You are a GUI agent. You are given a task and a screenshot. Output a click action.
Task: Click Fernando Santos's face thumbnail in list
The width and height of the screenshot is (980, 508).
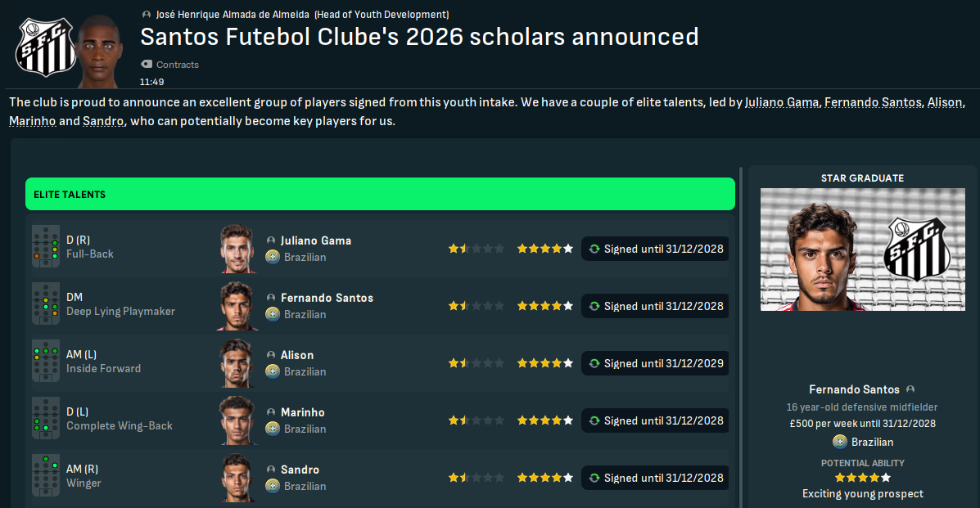click(238, 306)
